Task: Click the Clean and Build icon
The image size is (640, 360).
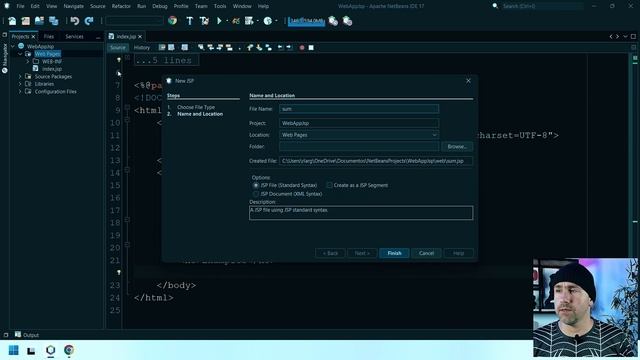Action: 204,21
